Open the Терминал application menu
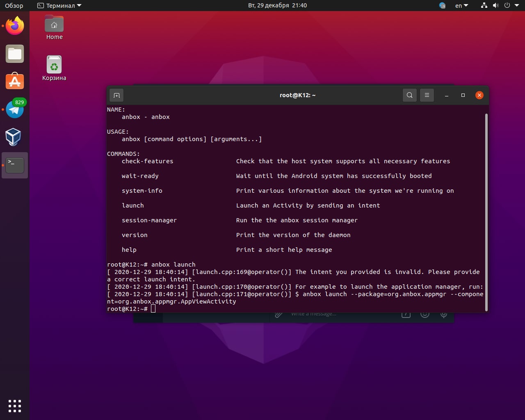 [59, 5]
